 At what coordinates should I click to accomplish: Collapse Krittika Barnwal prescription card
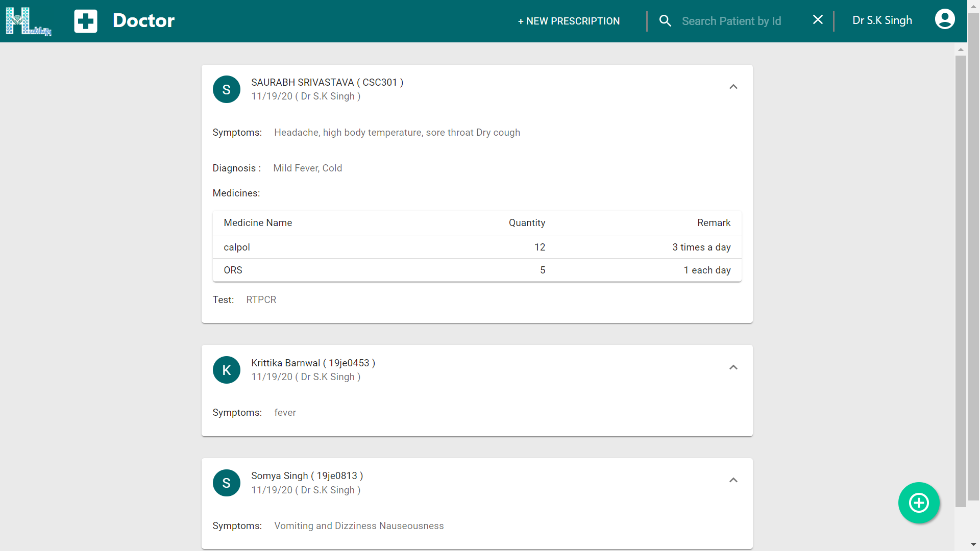tap(733, 367)
